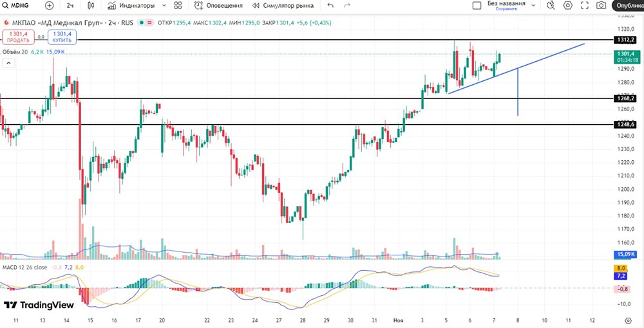Click the date 28 on the time axis
This screenshot has height=328, width=644.
303,320
